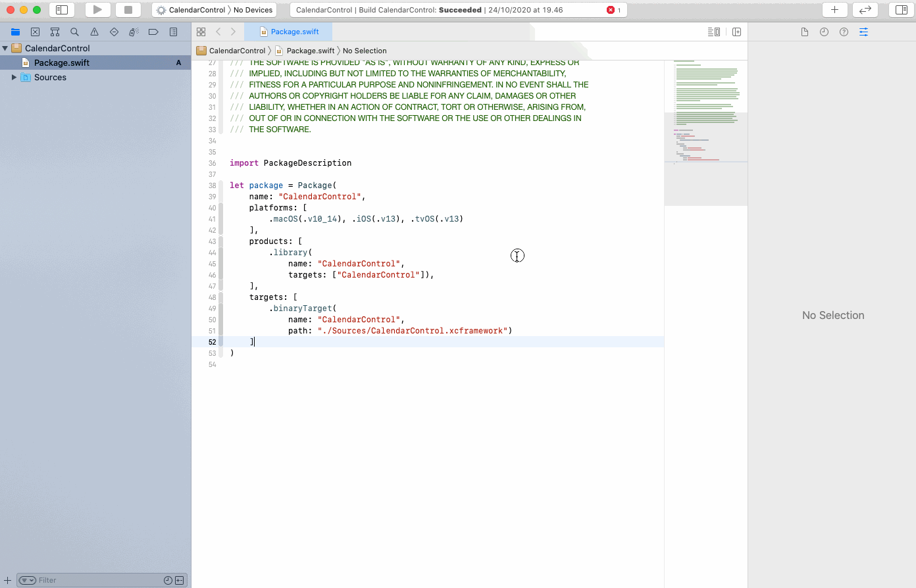Click the platforms macOS iOS tvOS line

366,219
